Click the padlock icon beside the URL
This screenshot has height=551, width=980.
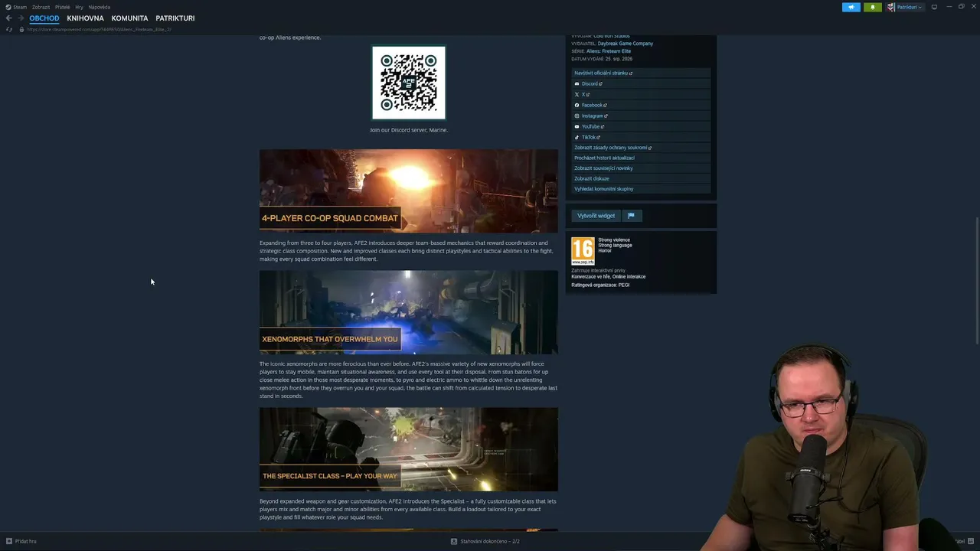(21, 29)
